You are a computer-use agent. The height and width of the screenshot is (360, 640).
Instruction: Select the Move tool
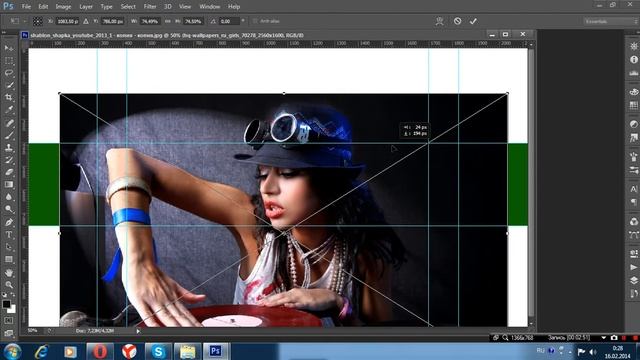pyautogui.click(x=9, y=48)
